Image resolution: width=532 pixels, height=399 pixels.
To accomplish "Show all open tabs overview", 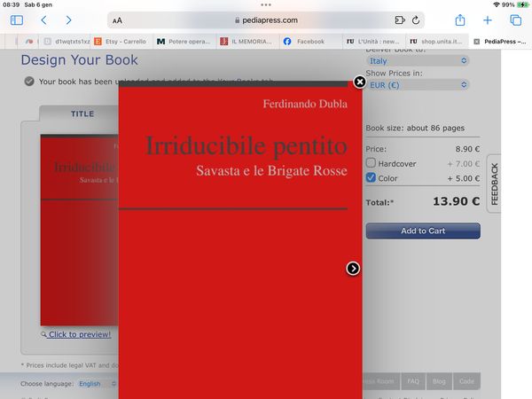I will coord(516,20).
